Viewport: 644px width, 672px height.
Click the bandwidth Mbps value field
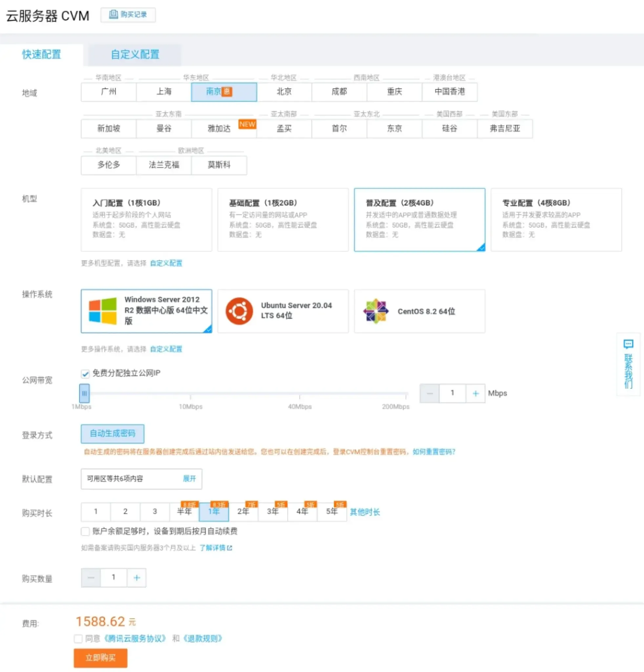point(452,393)
